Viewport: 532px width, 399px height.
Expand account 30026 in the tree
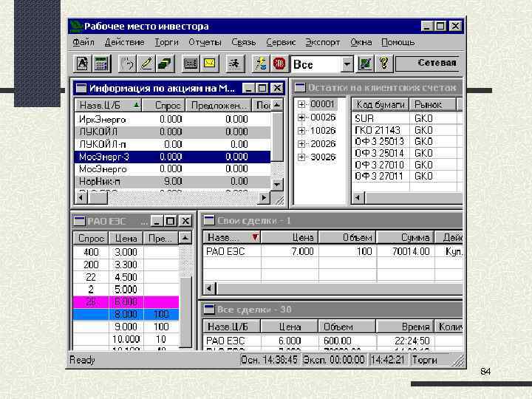(301, 157)
